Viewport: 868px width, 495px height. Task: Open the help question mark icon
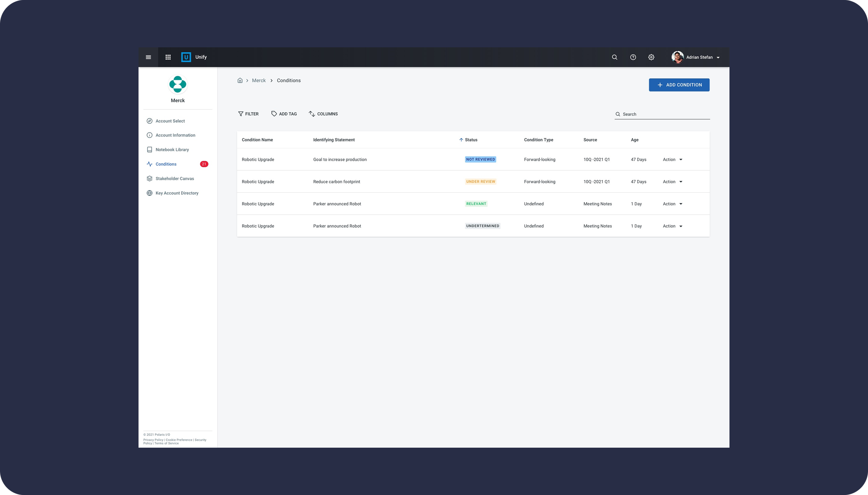633,57
